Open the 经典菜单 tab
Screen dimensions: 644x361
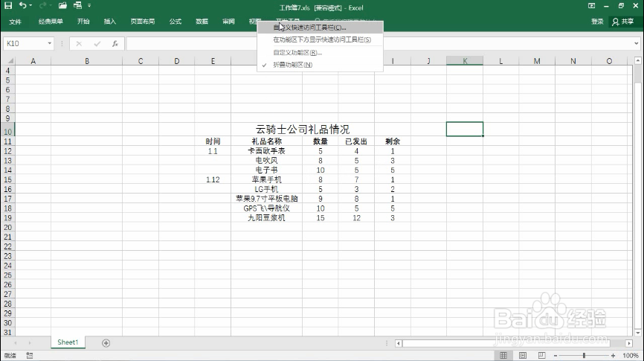pyautogui.click(x=51, y=22)
